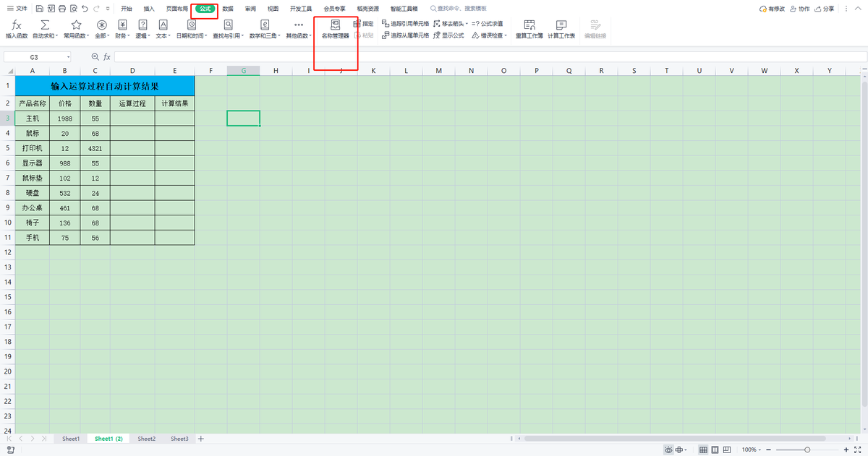
Task: Click the zoom out minus button
Action: click(x=768, y=449)
